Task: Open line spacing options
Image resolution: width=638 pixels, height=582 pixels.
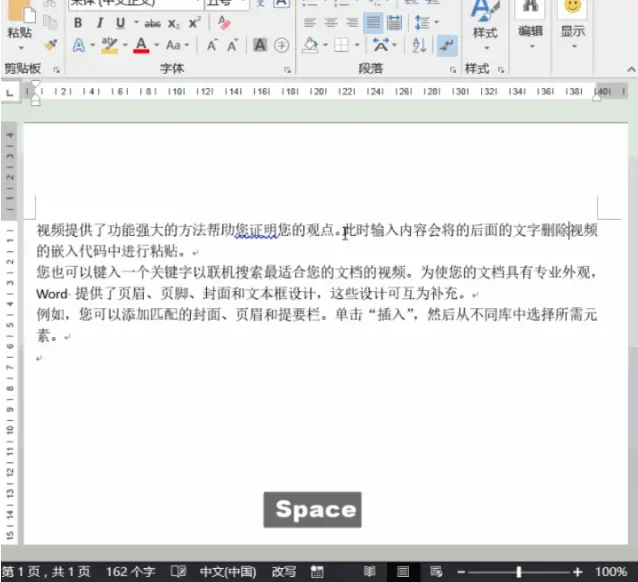Action: coord(426,22)
